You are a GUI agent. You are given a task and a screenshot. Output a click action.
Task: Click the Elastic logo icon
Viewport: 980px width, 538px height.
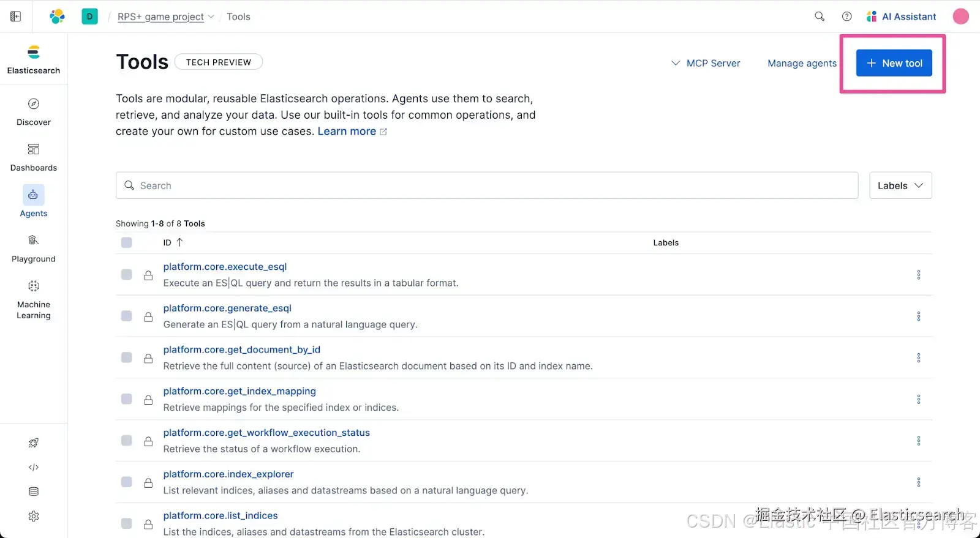pos(57,17)
